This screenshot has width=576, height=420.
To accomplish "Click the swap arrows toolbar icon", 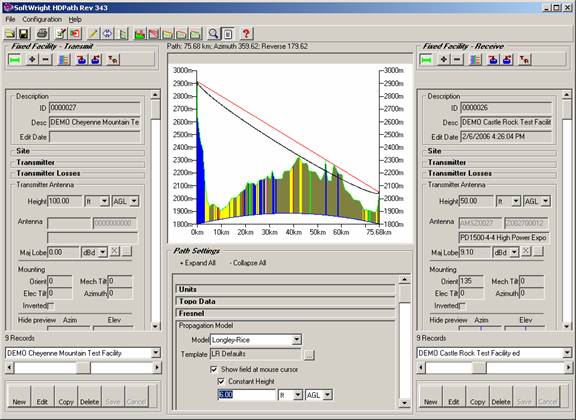I will 107,34.
